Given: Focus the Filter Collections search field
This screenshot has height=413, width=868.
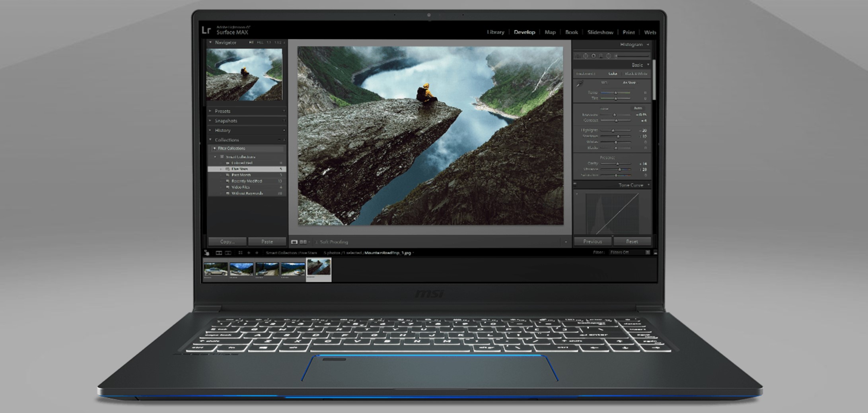Looking at the screenshot, I should point(247,148).
